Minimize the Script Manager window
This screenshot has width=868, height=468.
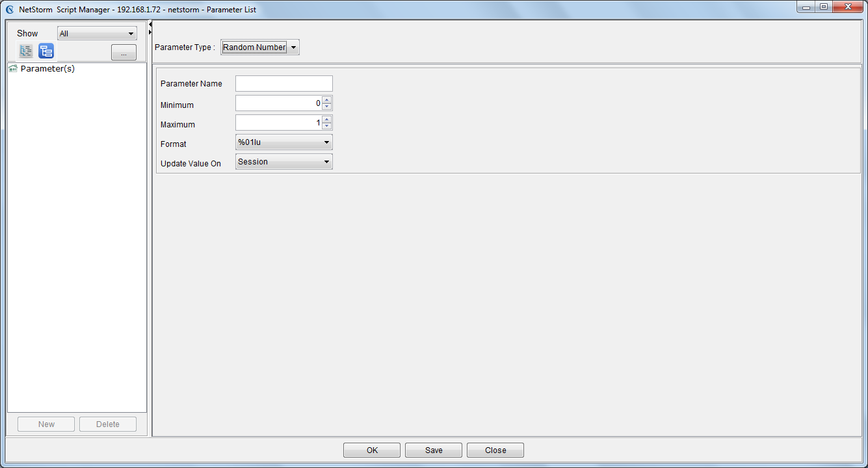pyautogui.click(x=807, y=7)
